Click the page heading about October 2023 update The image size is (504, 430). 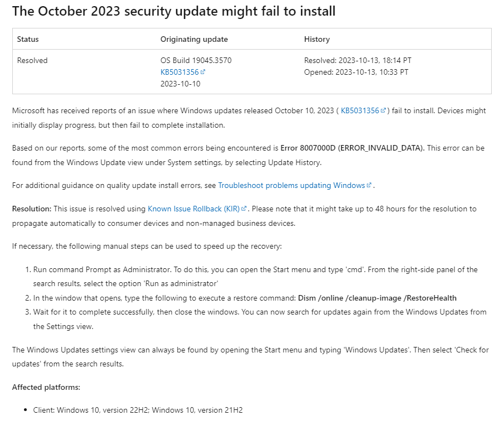(x=174, y=11)
